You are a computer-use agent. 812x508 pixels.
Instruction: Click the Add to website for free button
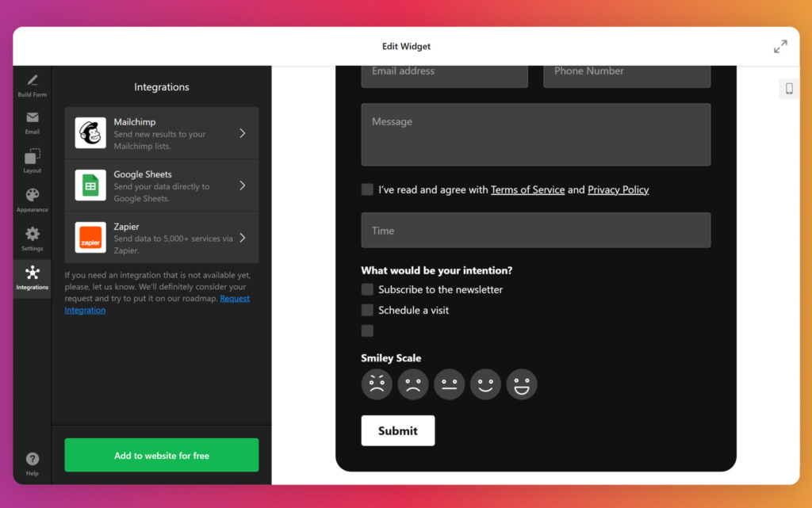(161, 454)
